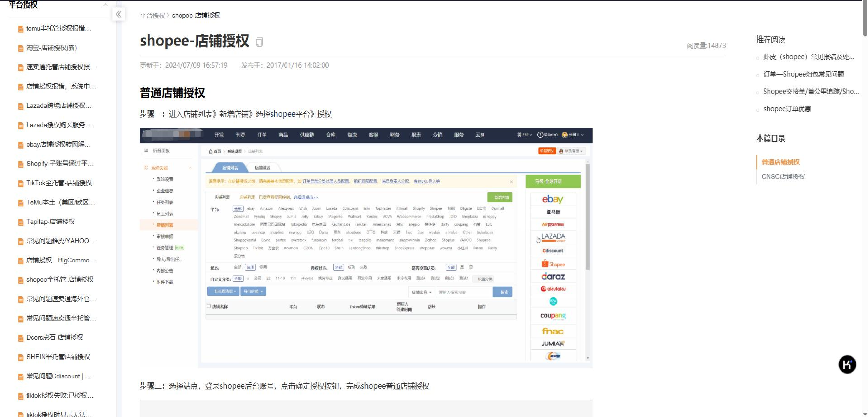Open the Lazada授权购买服务 article
This screenshot has height=417, width=868.
(59, 125)
